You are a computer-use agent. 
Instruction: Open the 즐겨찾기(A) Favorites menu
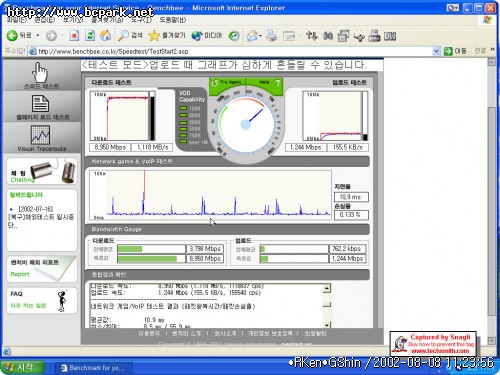(107, 20)
